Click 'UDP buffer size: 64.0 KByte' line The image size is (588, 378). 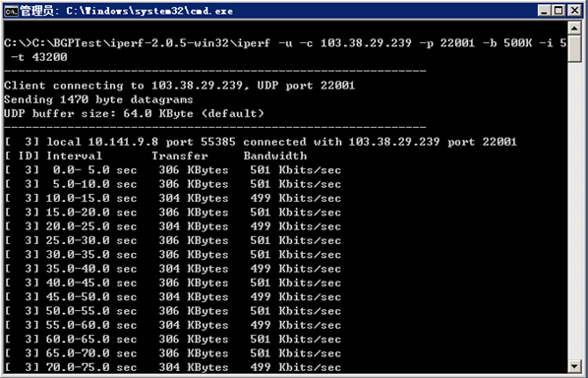click(134, 114)
